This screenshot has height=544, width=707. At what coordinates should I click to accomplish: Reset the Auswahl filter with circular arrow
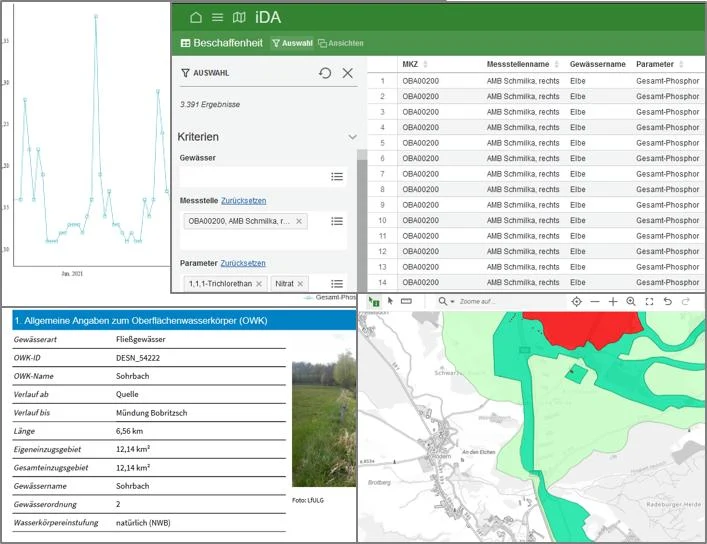point(325,73)
